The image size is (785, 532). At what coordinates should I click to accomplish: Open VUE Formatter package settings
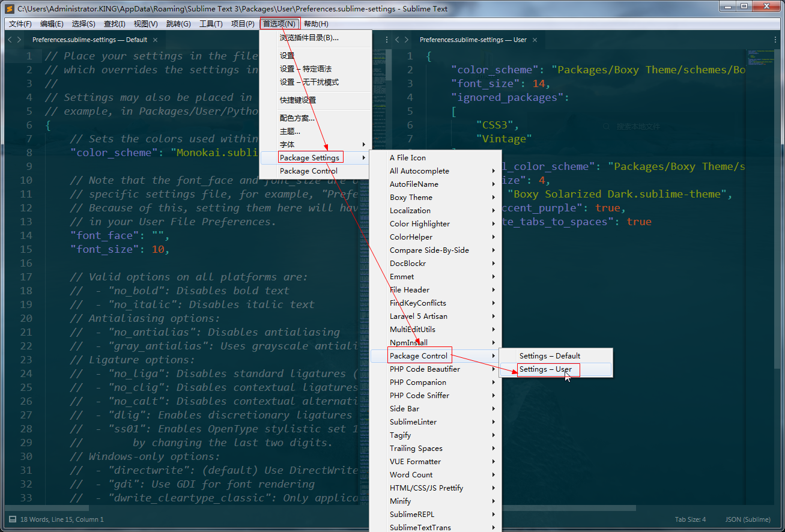pos(434,461)
